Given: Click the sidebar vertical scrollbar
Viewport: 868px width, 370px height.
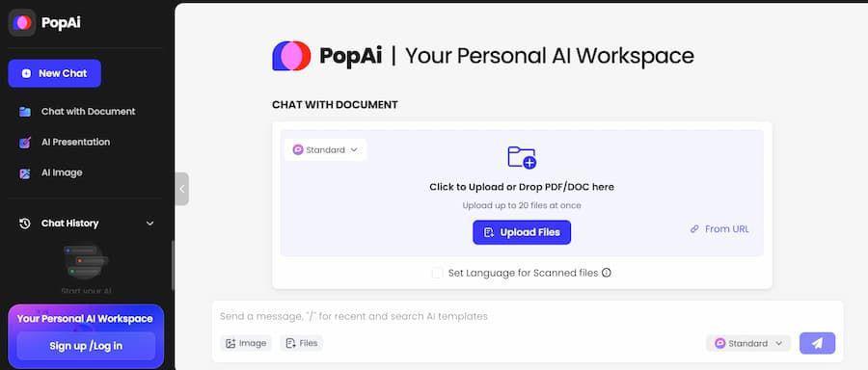Looking at the screenshot, I should (173, 266).
